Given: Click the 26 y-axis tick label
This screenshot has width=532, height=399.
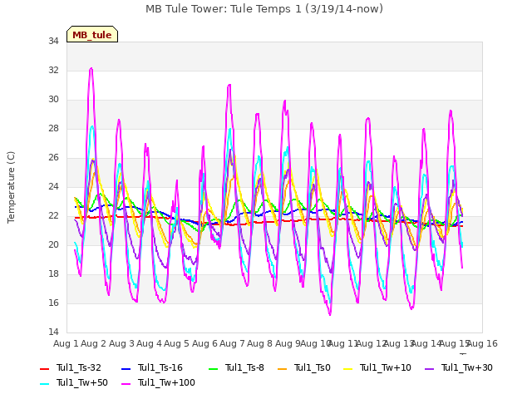Looking at the screenshot, I should [x=53, y=158].
